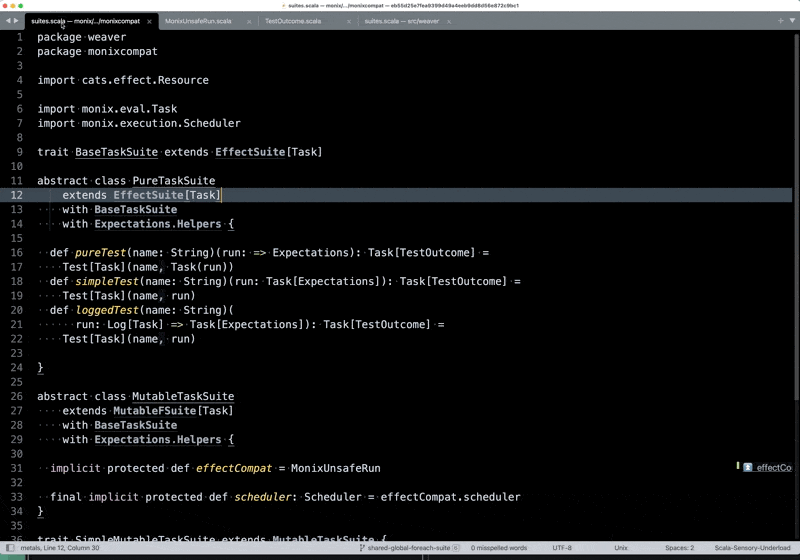
Task: Switch to the TestOutcome.scala tab
Action: (x=293, y=20)
